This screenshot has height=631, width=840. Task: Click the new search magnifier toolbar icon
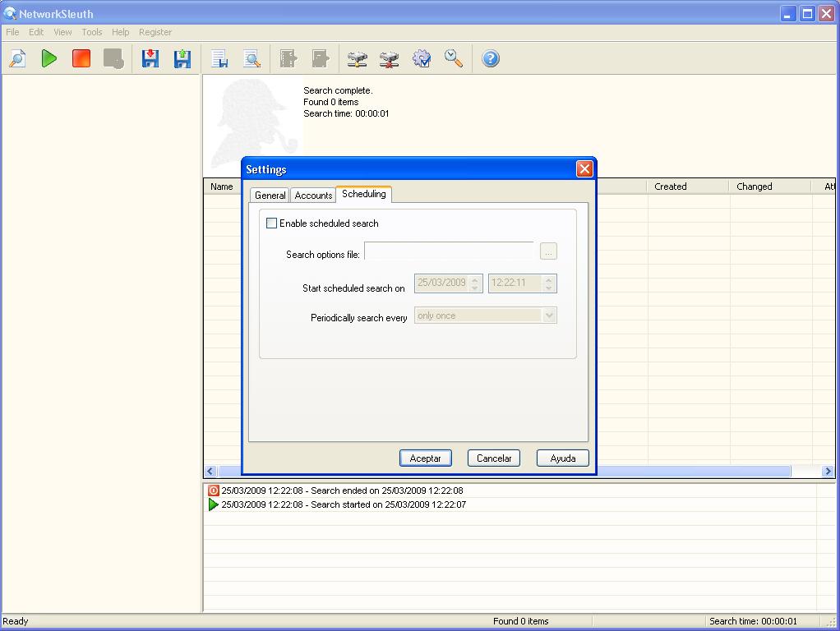pyautogui.click(x=17, y=58)
